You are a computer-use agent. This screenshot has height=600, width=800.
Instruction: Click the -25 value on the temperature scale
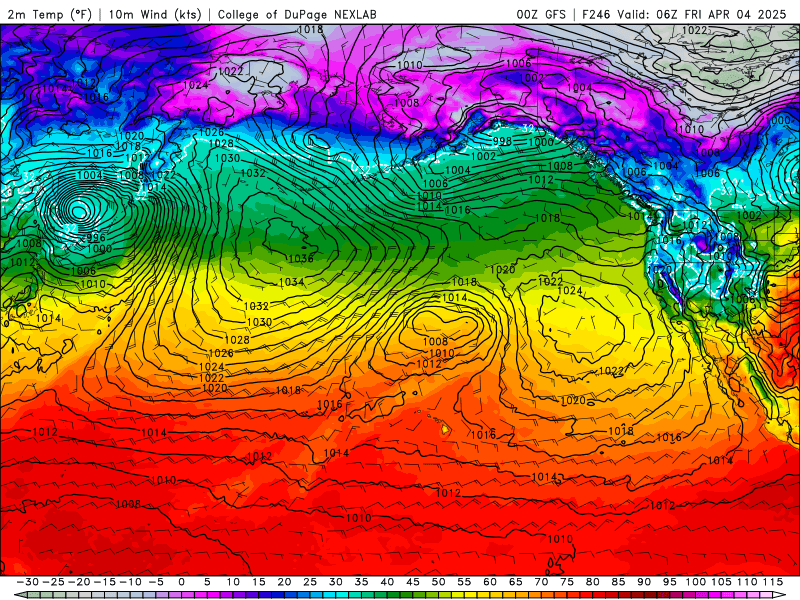[54, 582]
